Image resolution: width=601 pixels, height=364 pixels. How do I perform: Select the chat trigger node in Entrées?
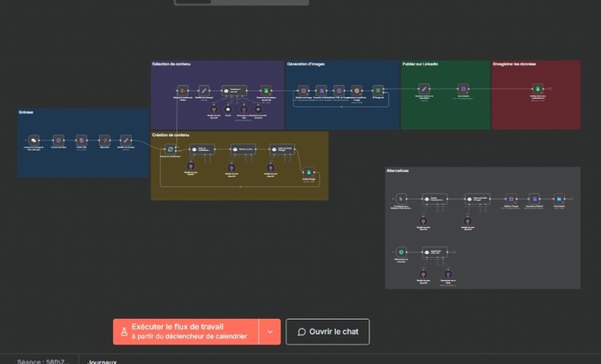coord(34,140)
